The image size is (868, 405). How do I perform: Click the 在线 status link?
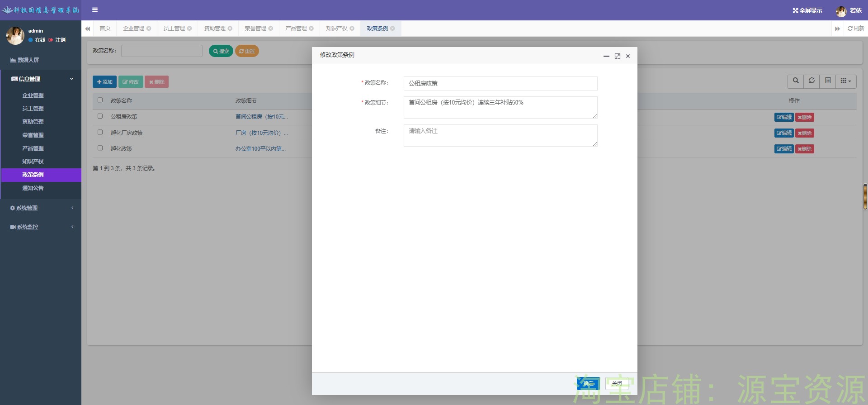click(37, 40)
